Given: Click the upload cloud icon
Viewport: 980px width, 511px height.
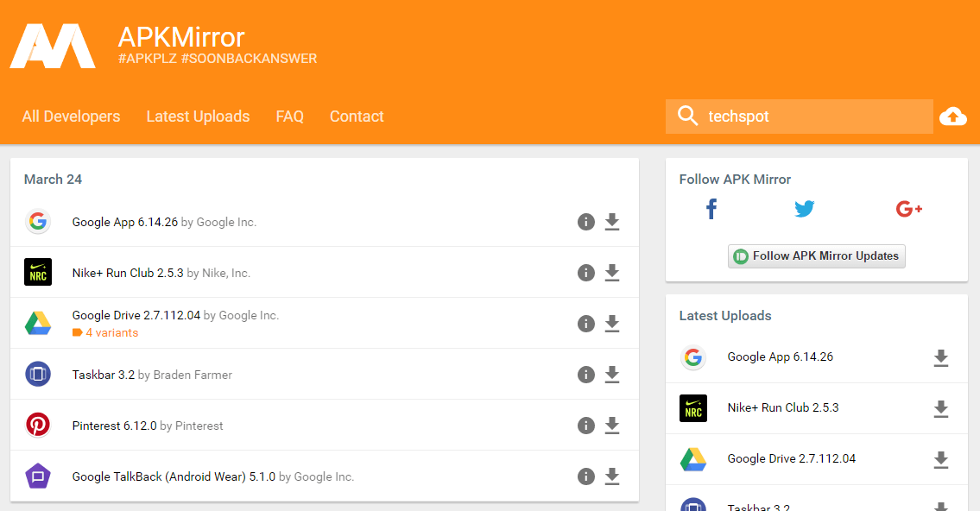Looking at the screenshot, I should pyautogui.click(x=952, y=117).
